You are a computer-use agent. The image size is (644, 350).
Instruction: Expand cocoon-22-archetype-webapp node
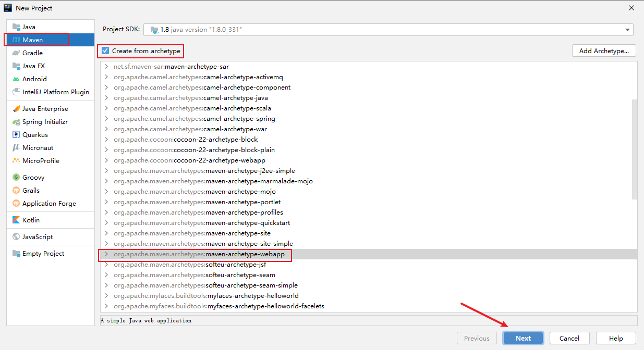[106, 160]
